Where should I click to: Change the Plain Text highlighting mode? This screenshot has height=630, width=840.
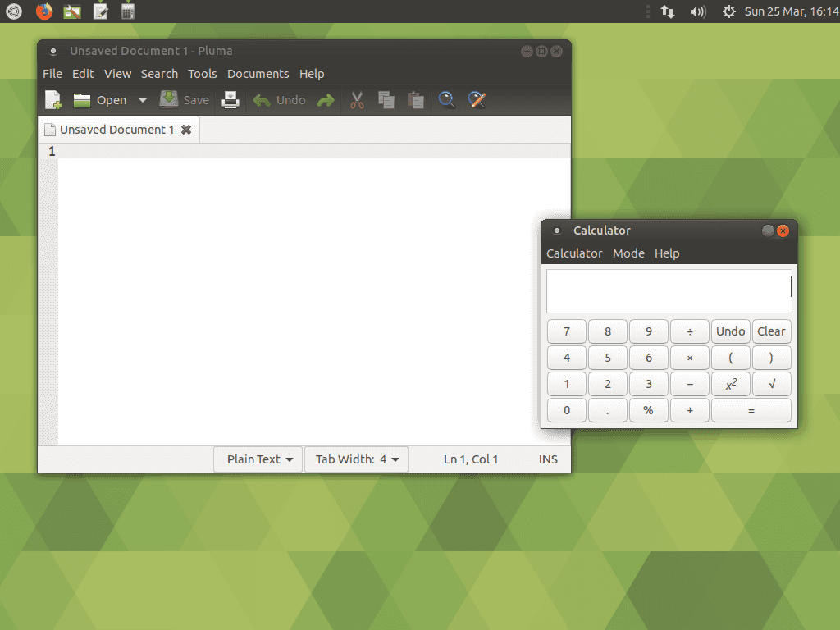(x=258, y=459)
